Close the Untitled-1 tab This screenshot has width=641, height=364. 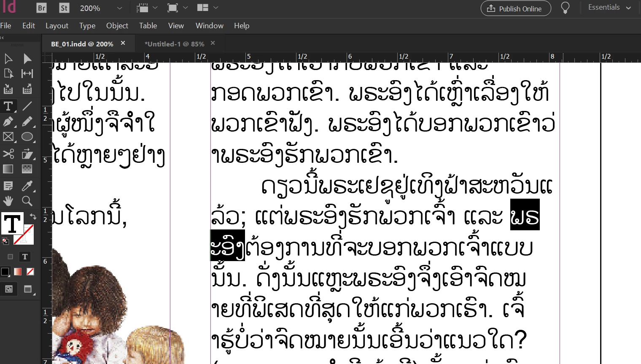[x=213, y=43]
